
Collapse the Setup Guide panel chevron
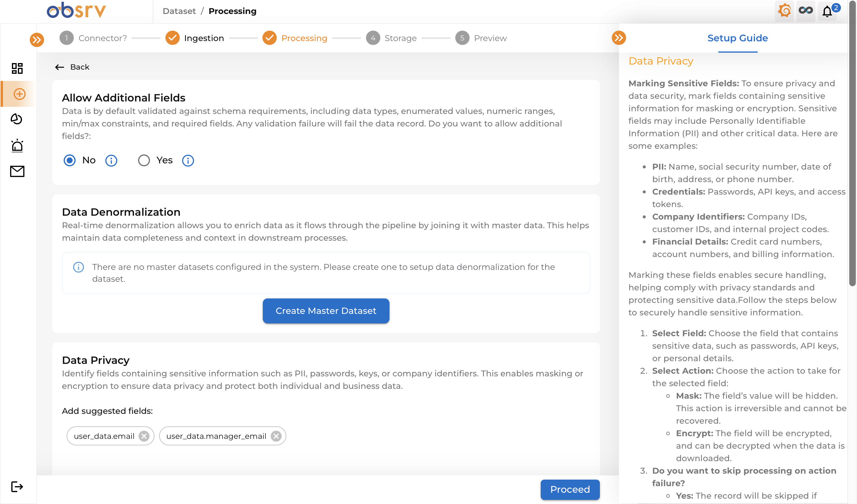619,38
